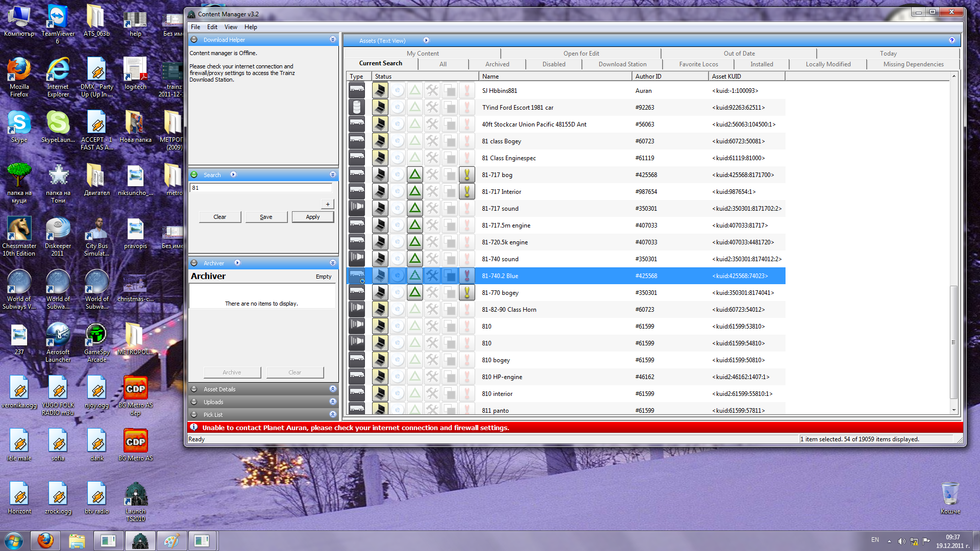The image size is (980, 551).
Task: Click the disc icon for 40ft Stockcar Union Pacific
Action: [x=398, y=124]
